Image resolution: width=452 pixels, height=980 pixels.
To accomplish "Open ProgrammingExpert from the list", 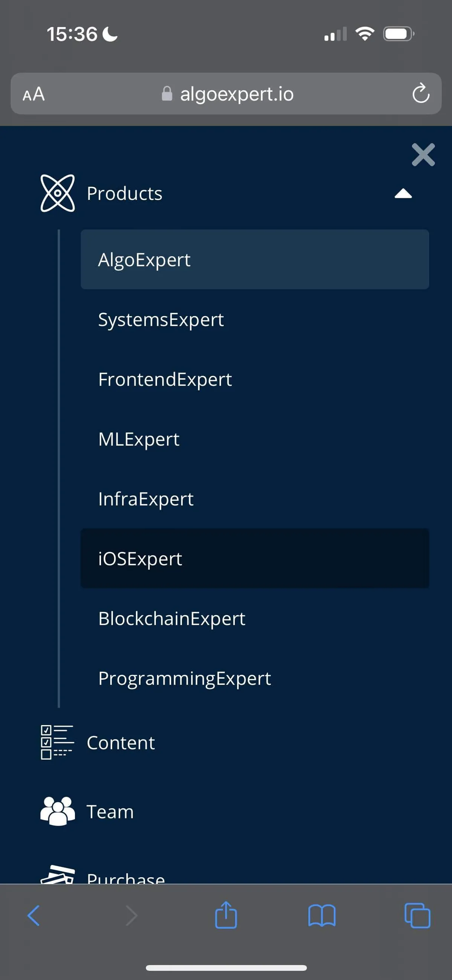I will (185, 678).
